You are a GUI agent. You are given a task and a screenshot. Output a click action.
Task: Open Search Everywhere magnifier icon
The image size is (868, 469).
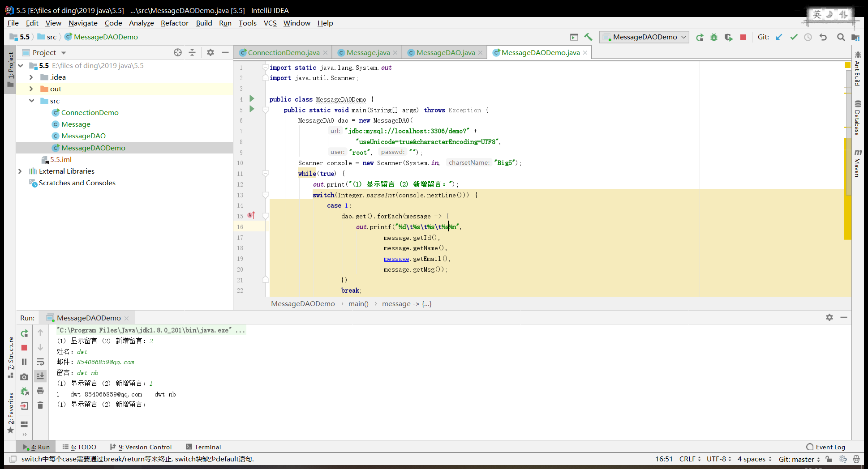841,37
